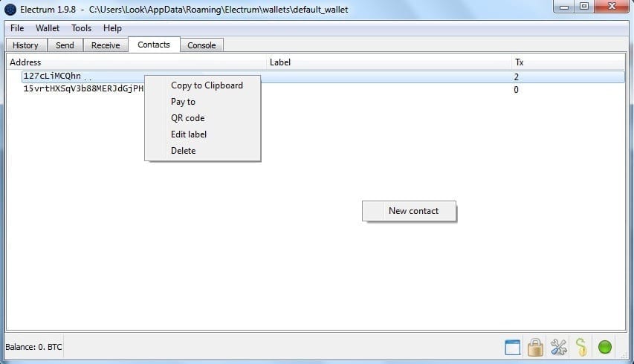
Task: Switch to the Console tab
Action: click(201, 45)
